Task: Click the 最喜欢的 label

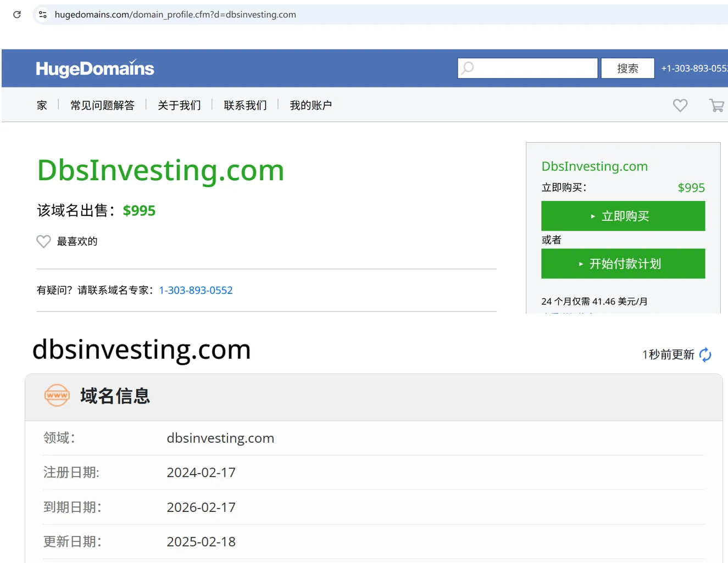Action: pyautogui.click(x=77, y=241)
